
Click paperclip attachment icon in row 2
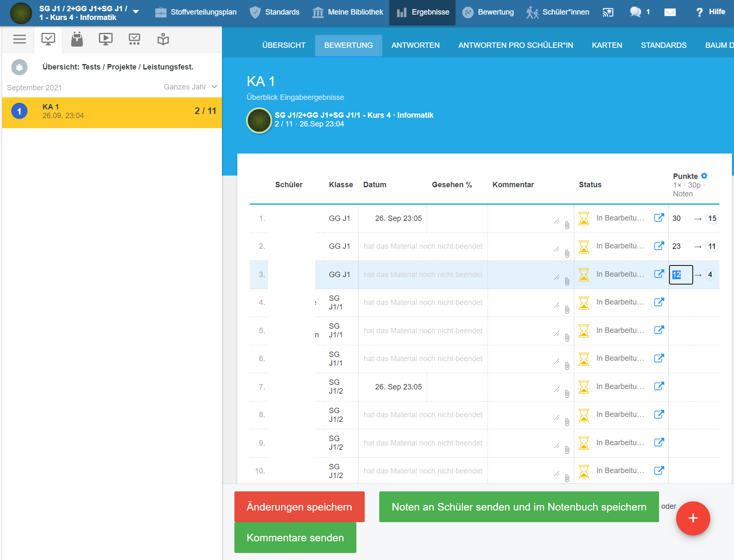(x=567, y=253)
